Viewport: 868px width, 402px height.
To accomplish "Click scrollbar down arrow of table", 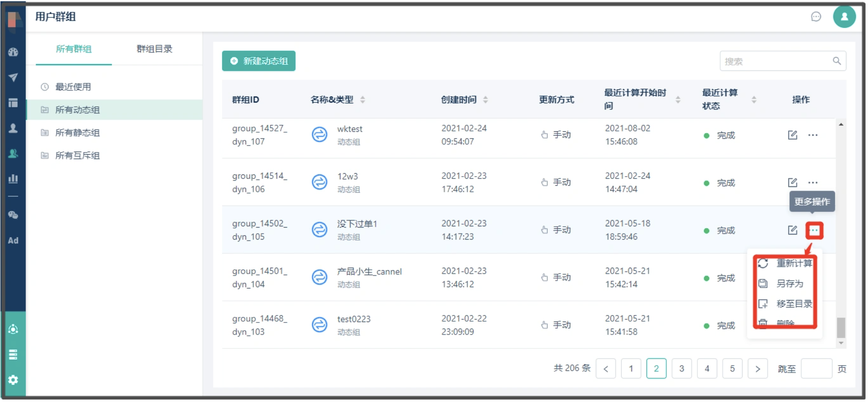I will click(x=841, y=343).
